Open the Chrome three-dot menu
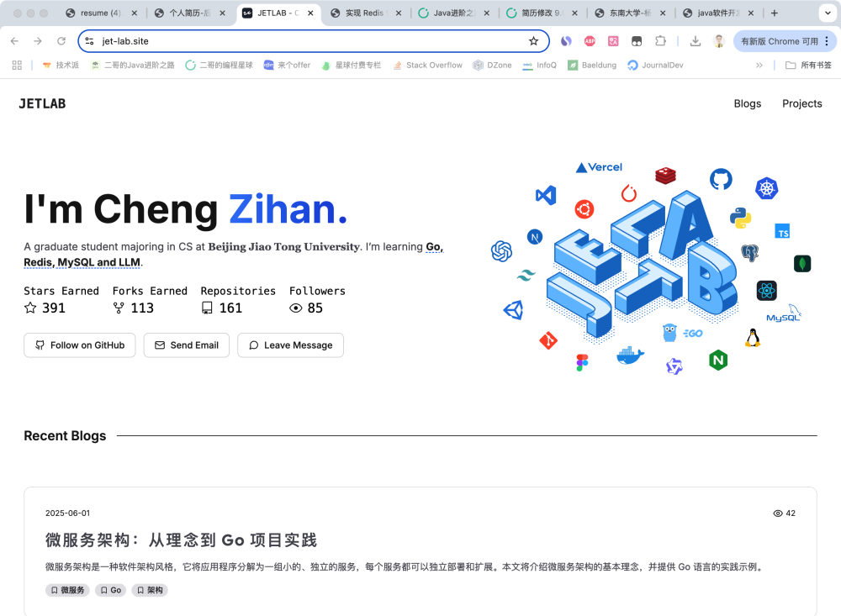This screenshot has width=841, height=616. pyautogui.click(x=827, y=41)
